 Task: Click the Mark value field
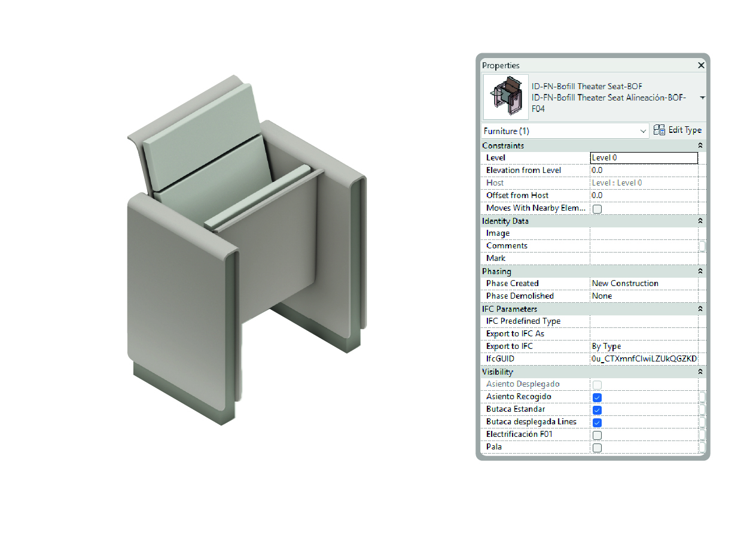(x=644, y=259)
